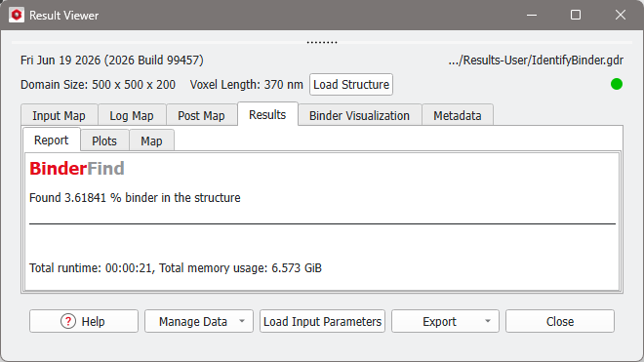Click the Total runtime text line
644x362 pixels.
pos(176,268)
